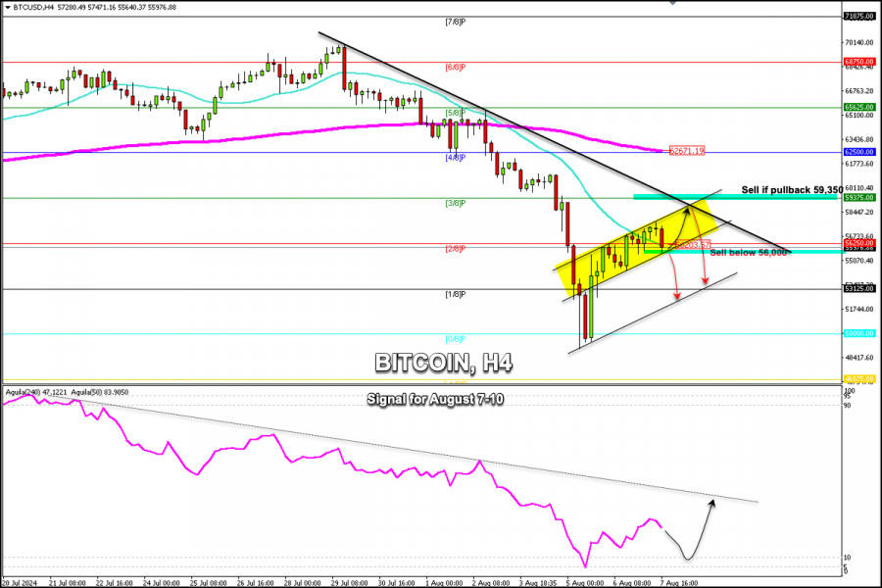The height and width of the screenshot is (588, 882).
Task: Click the 'Sell if pullback 59,350' annotation
Action: pyautogui.click(x=792, y=189)
